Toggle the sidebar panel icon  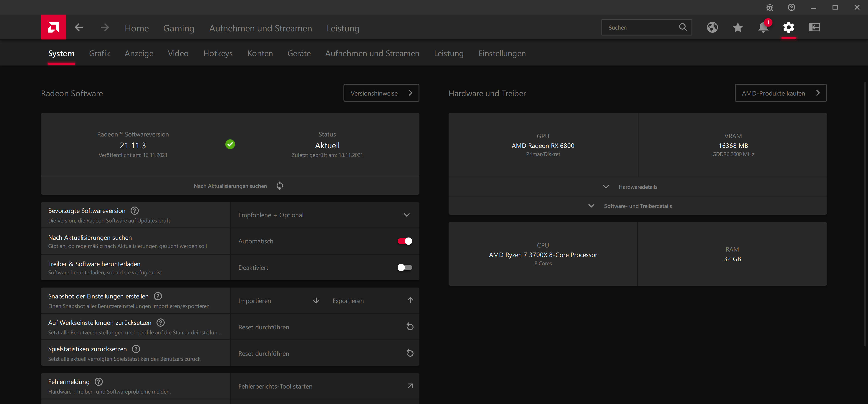814,27
